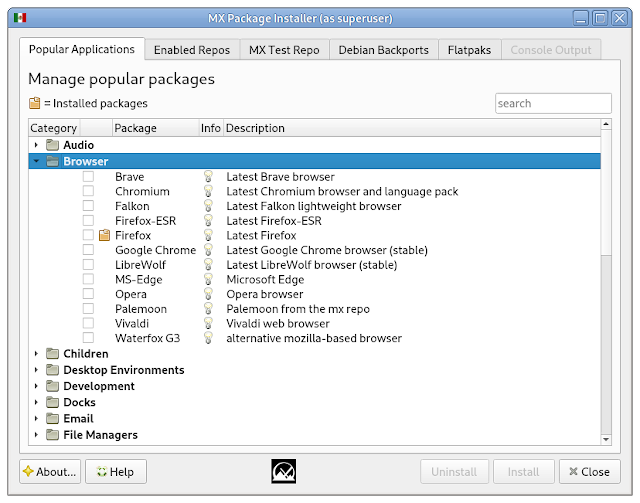Click the Firefox-ESR info lightbulb icon
640x503 pixels.
coord(208,221)
